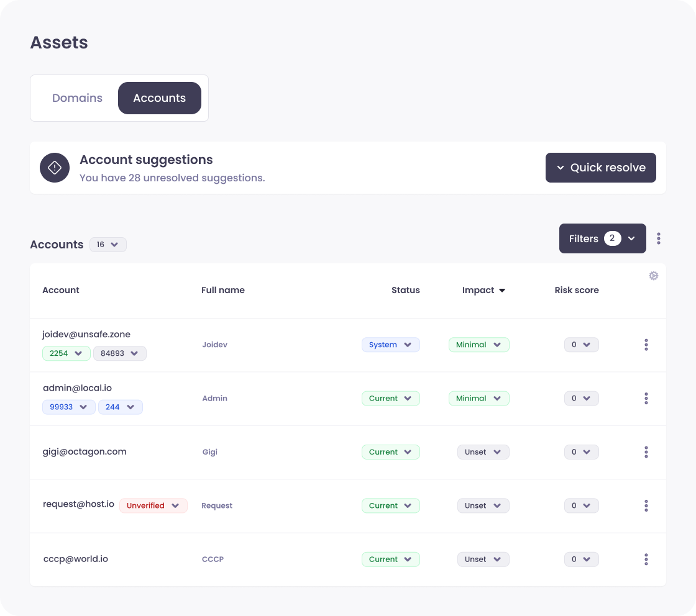Open the row menu for request@host.io
The width and height of the screenshot is (696, 616).
(646, 505)
